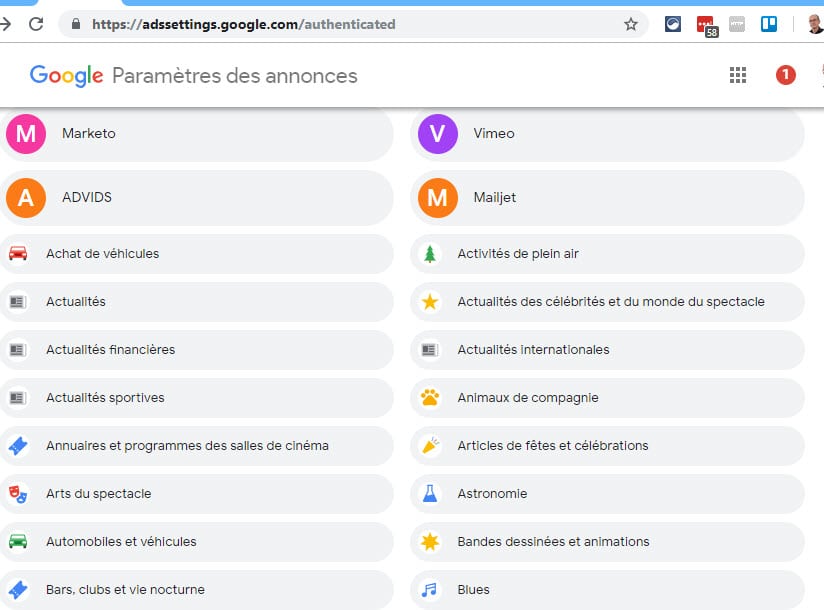Click the newspaper icon beside Actualités internationales
The height and width of the screenshot is (610, 824).
[430, 349]
